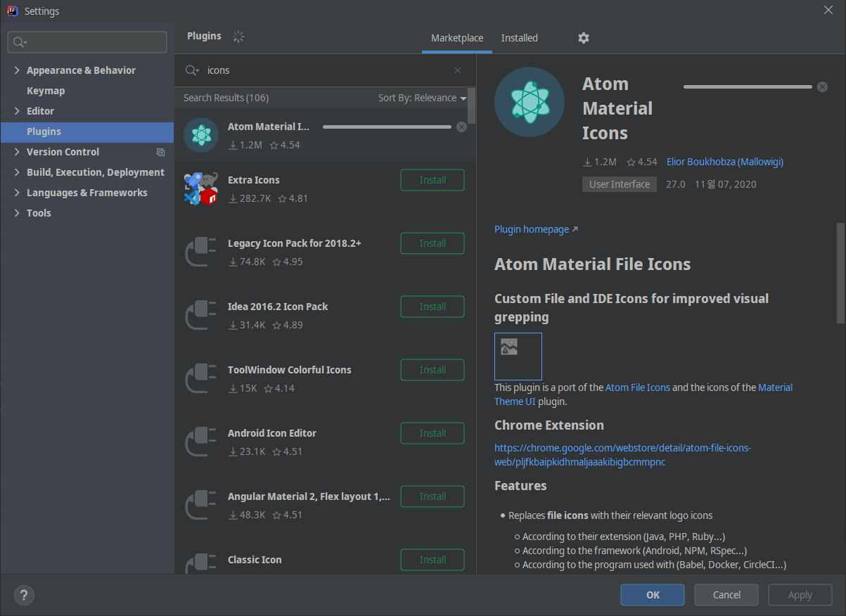Viewport: 846px width, 616px height.
Task: Switch to the Installed tab
Action: (x=520, y=38)
